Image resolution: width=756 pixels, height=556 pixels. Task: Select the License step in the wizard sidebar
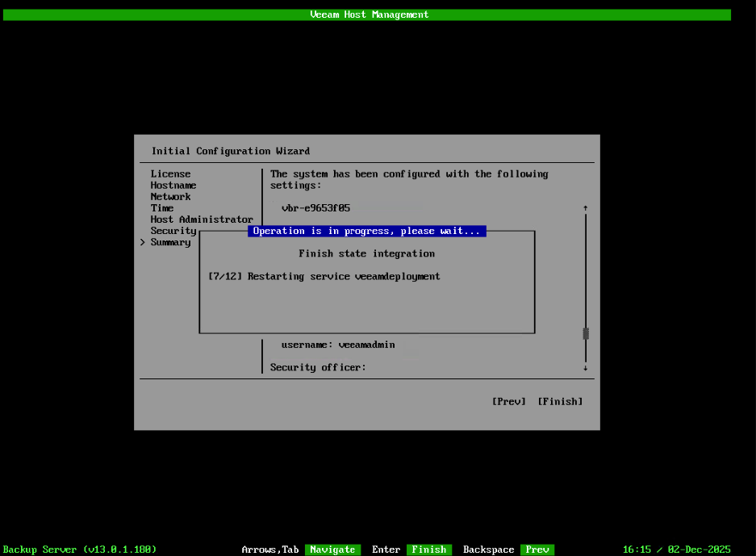170,173
